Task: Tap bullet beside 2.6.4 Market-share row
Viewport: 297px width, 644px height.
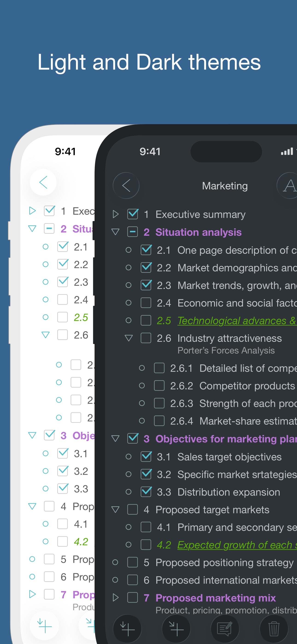Action: click(142, 421)
